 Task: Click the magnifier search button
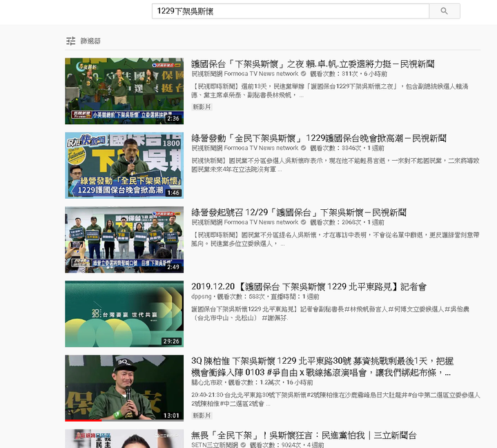[445, 11]
